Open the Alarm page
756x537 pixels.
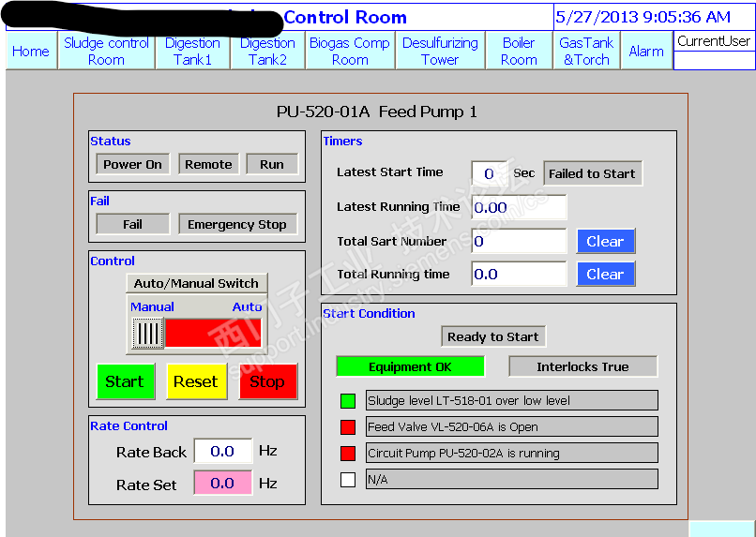[646, 51]
